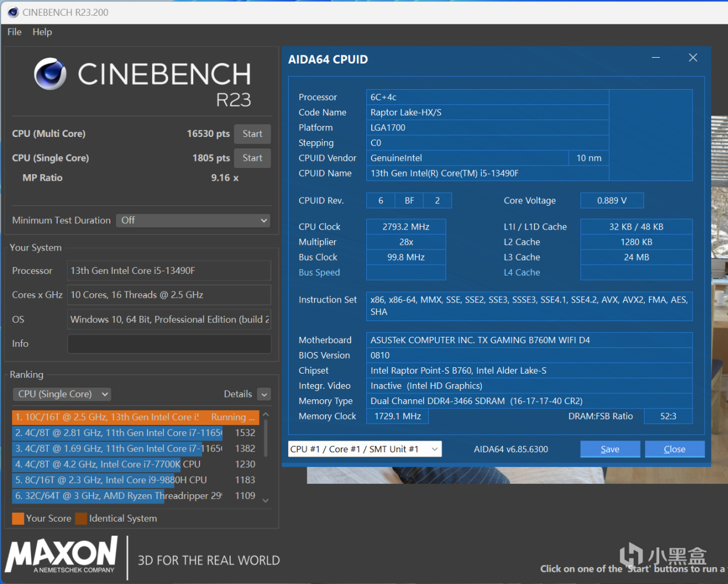Click the Cinebench R23 sphere logo

click(50, 74)
